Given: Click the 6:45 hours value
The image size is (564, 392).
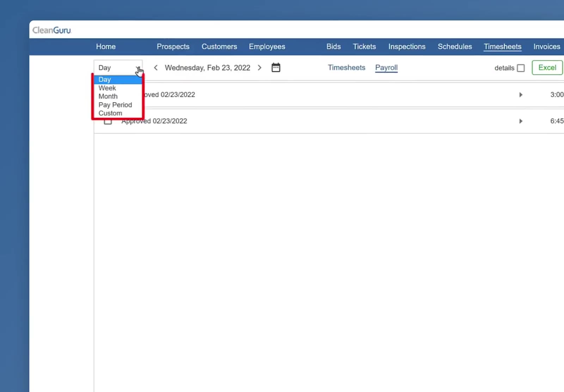Looking at the screenshot, I should pos(557,121).
